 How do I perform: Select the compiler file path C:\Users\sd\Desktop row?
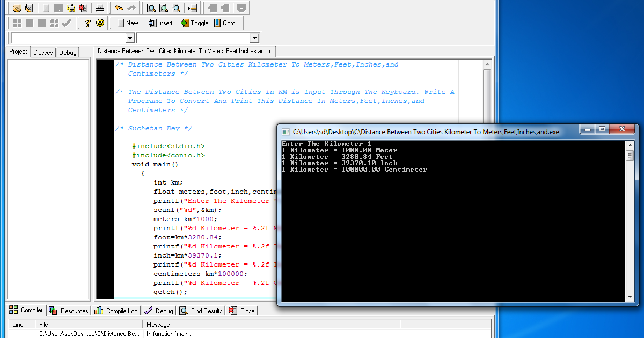click(x=89, y=333)
